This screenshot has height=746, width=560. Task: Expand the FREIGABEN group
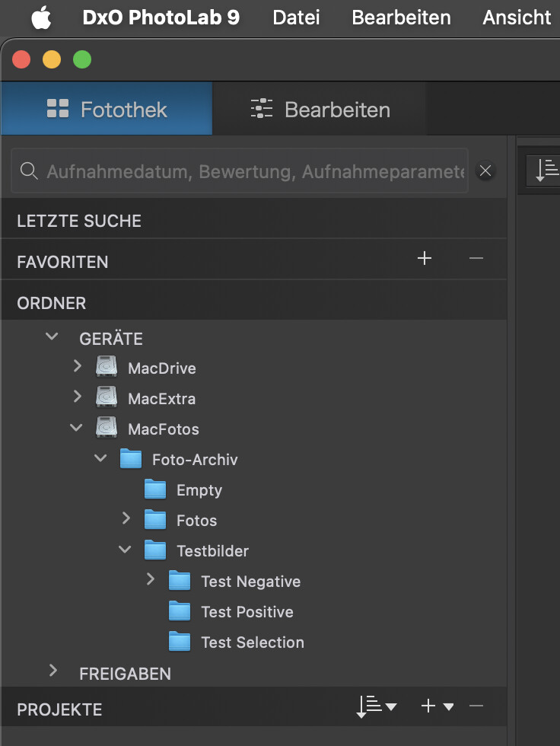coord(52,671)
